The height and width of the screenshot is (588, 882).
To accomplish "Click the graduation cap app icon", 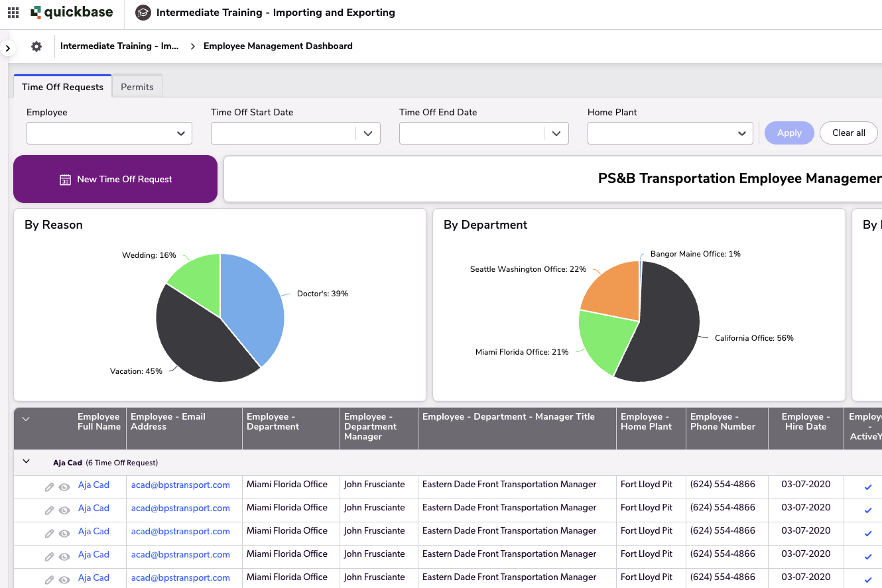I will pyautogui.click(x=143, y=13).
